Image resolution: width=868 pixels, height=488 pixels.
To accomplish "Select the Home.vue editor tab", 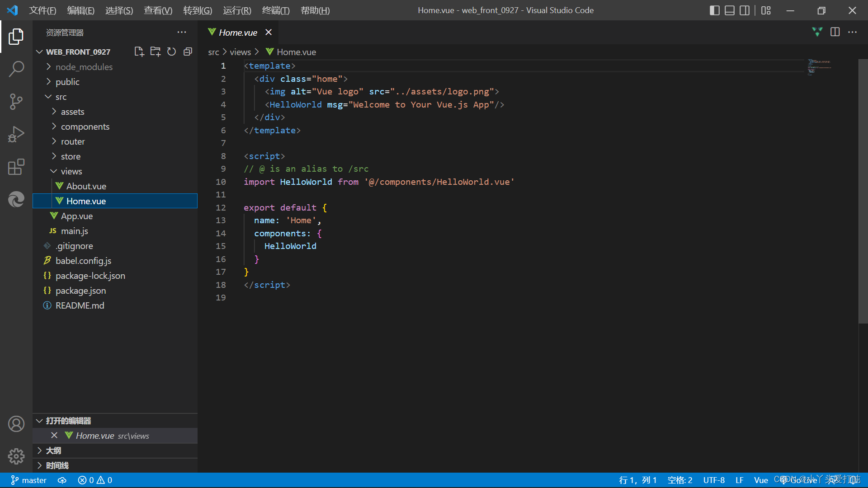I will [238, 32].
